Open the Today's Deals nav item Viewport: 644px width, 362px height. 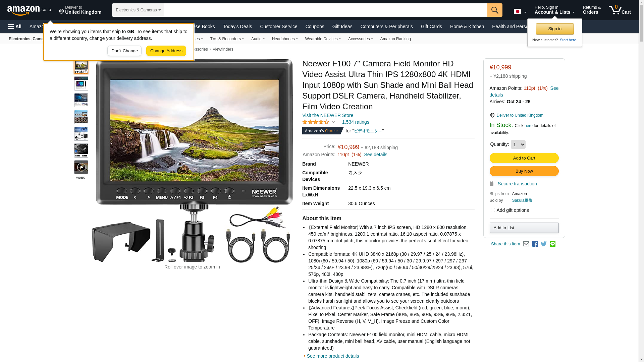point(237,26)
